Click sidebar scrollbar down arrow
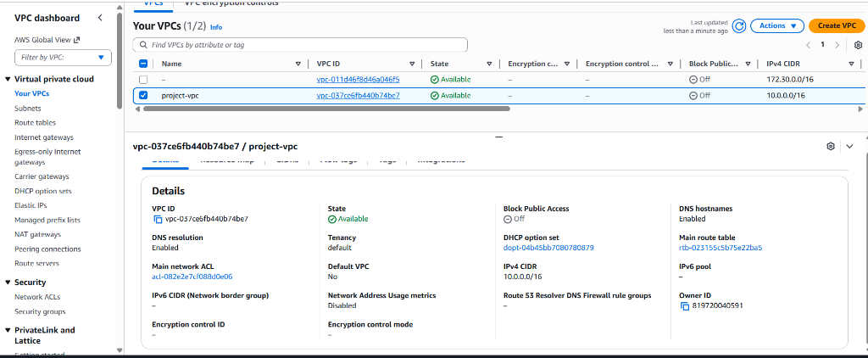Screen dimensions: 868x358 (x=120, y=350)
